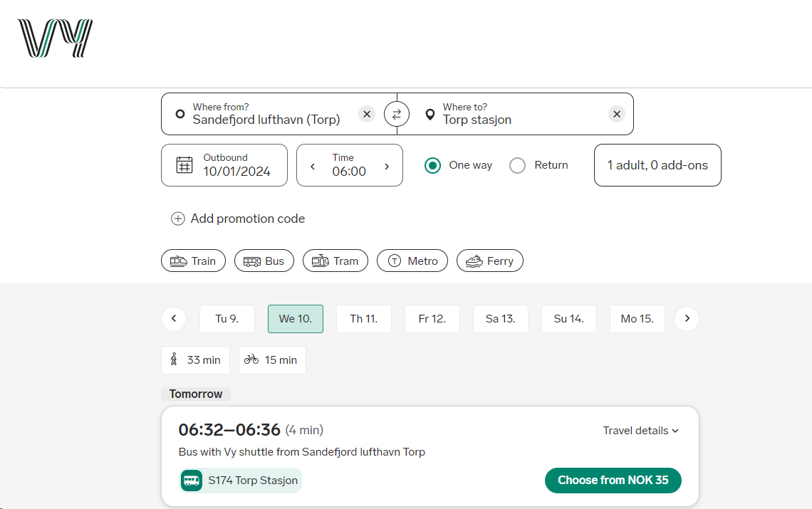The image size is (812, 509).
Task: Open the outbound date calendar icon
Action: 184,165
